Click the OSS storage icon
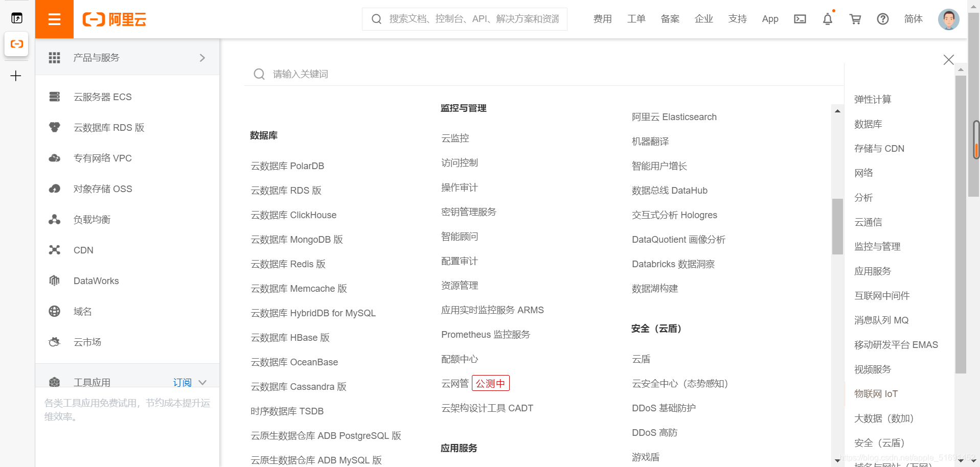The width and height of the screenshot is (980, 467). coord(55,189)
